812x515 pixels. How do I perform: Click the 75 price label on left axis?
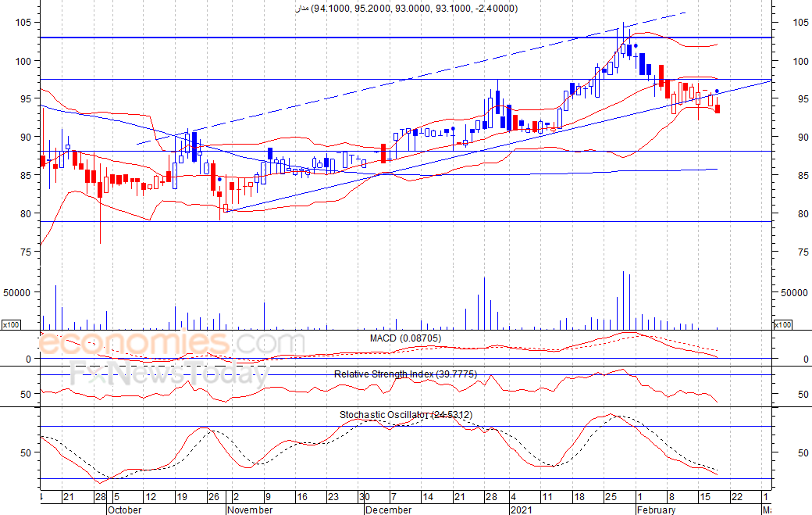click(26, 252)
